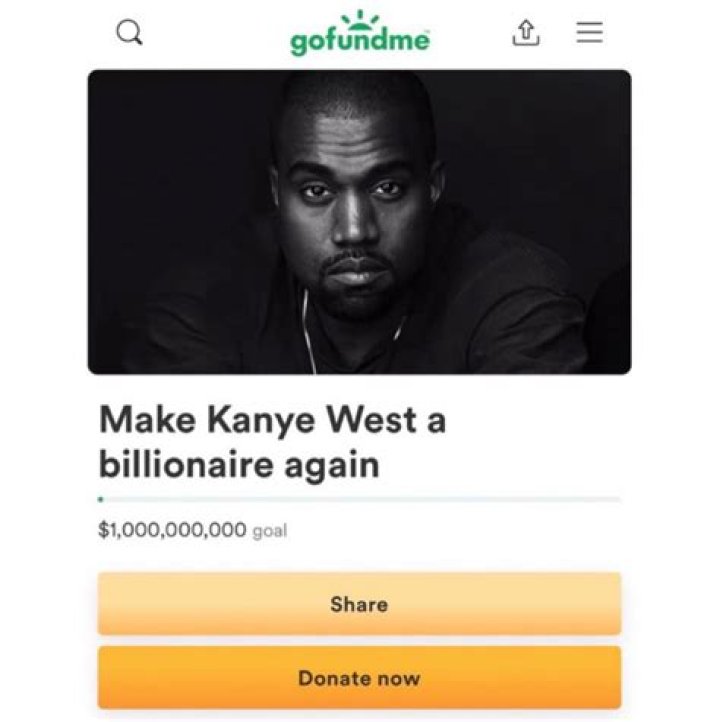Click the gofundme logo
Image resolution: width=720 pixels, height=722 pixels.
[x=360, y=34]
